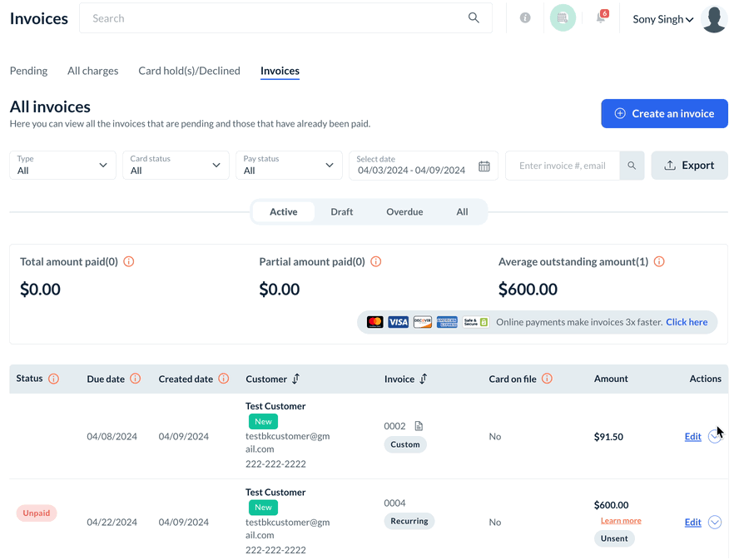744x560 pixels.
Task: Sort by Invoice column arrows
Action: coord(424,379)
